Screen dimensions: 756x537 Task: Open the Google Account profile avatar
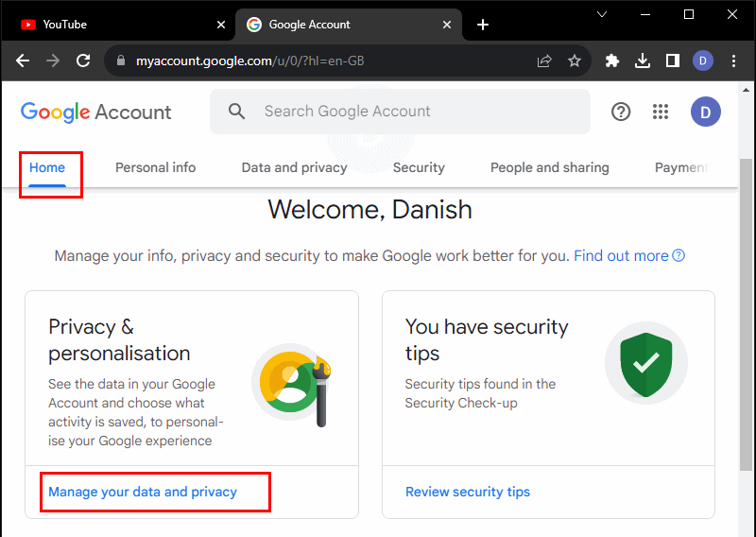(705, 112)
